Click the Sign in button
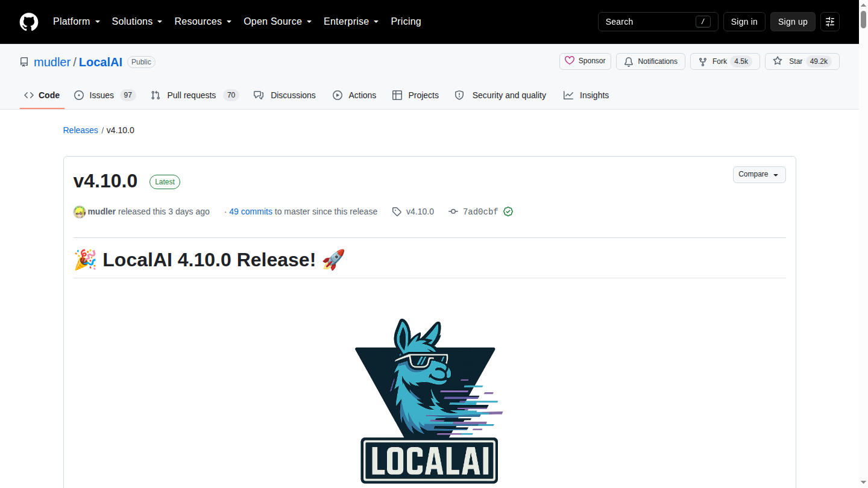Image resolution: width=868 pixels, height=488 pixels. (744, 22)
